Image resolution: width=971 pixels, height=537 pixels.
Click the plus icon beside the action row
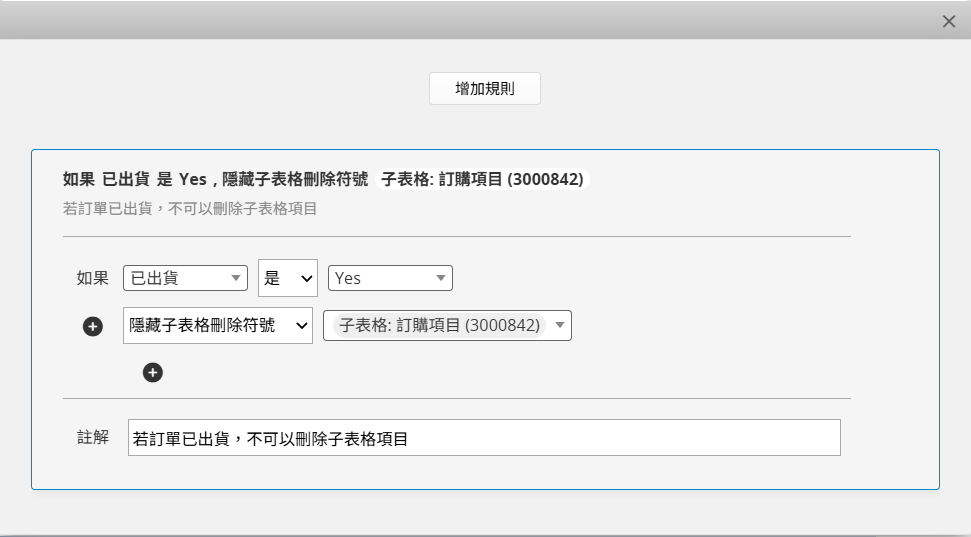93,326
